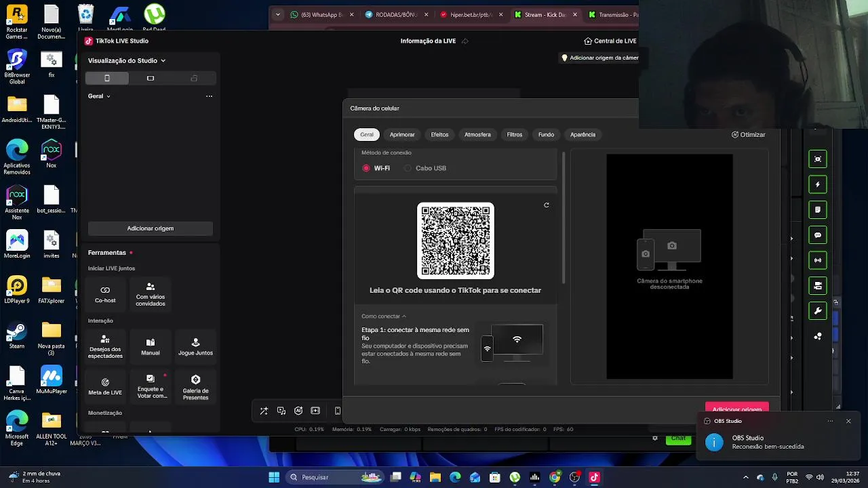Open Central de LIVE

click(610, 41)
